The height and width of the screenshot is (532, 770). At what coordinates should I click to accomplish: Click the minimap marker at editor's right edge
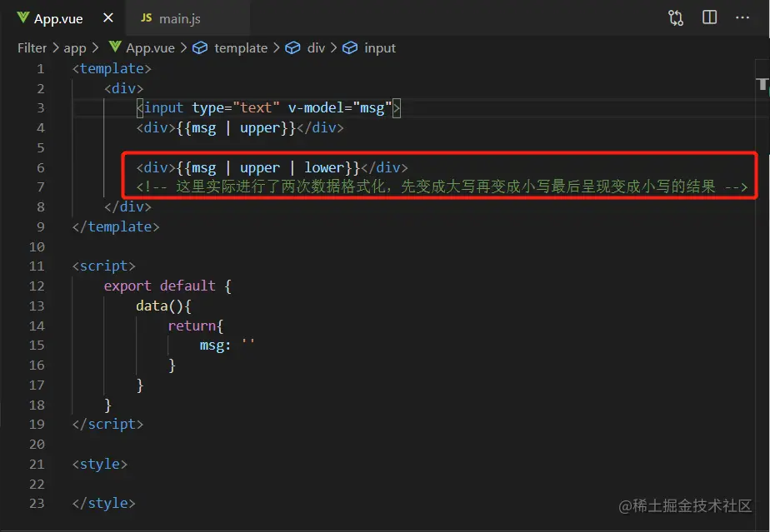pyautogui.click(x=762, y=84)
